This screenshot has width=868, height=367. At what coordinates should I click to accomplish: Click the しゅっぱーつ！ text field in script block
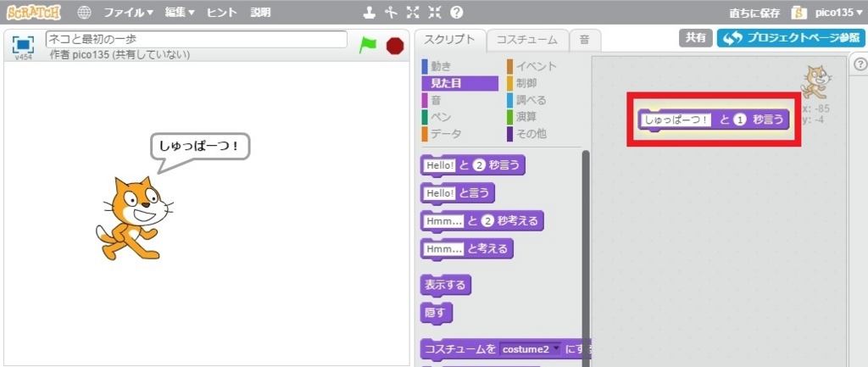point(676,120)
